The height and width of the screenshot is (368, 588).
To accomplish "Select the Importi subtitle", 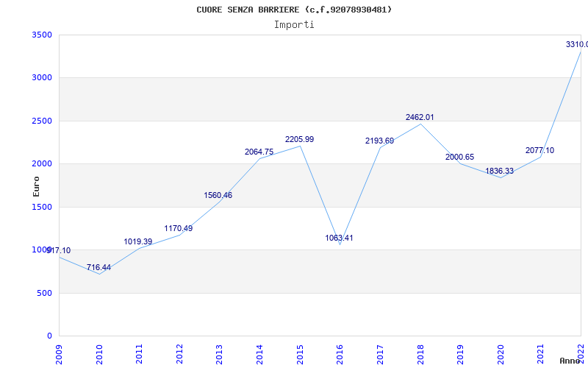I will click(294, 25).
